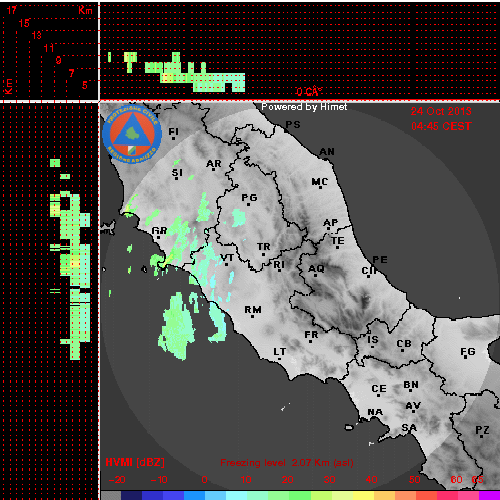This screenshot has height=500, width=500.
Task: Click the Protezione Civile Regione Abruzzo logo
Action: (x=132, y=134)
